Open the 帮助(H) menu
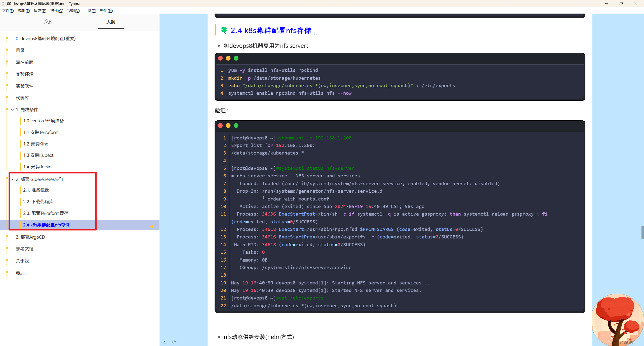This screenshot has height=346, width=644. (106, 11)
